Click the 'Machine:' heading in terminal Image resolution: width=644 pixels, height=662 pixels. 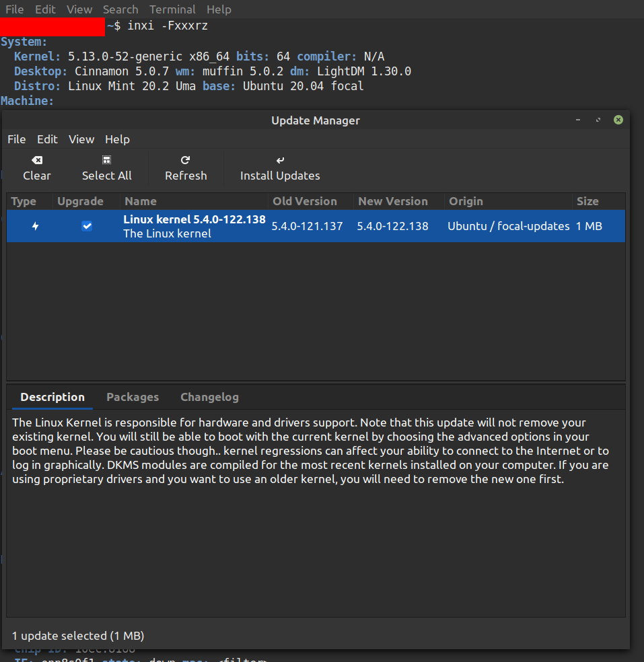click(x=27, y=101)
